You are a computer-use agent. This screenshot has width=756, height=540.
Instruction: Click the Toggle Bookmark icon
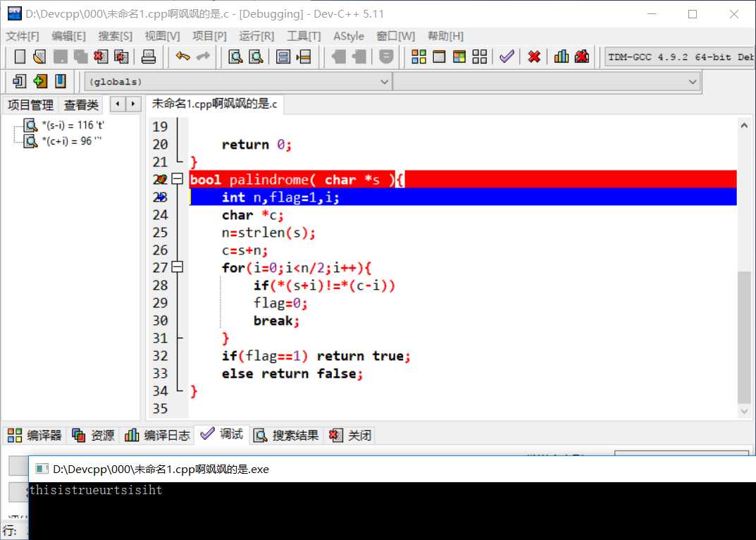click(40, 81)
